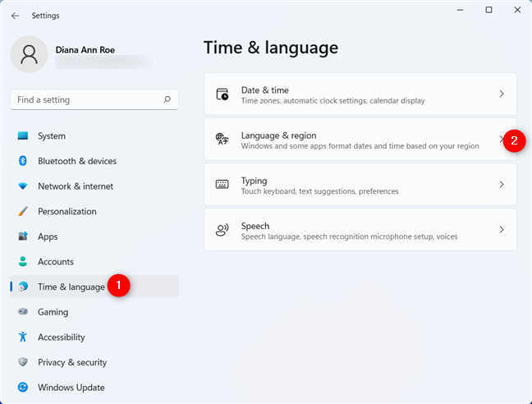Expand the Speech chevron arrow

(x=502, y=230)
